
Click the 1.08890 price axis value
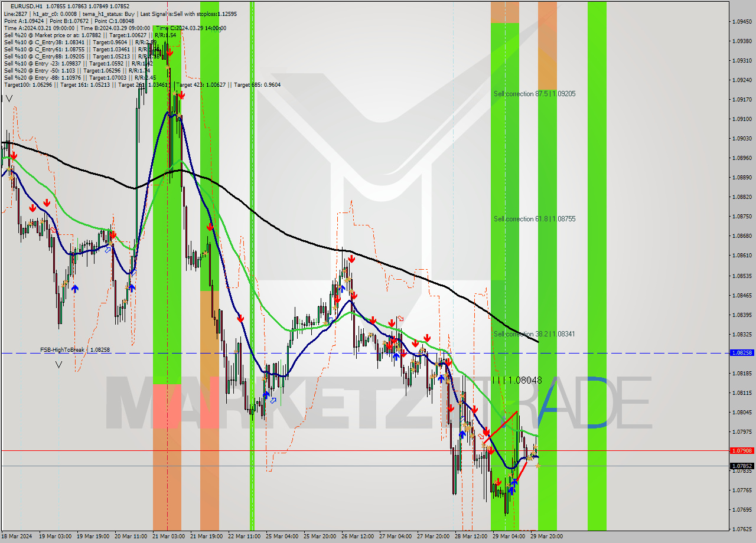point(742,177)
